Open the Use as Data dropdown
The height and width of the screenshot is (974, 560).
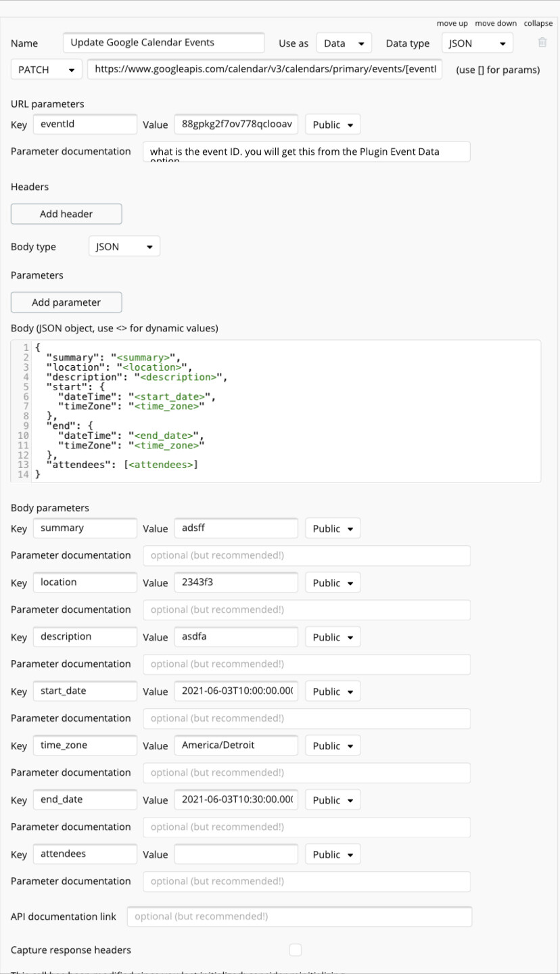344,43
